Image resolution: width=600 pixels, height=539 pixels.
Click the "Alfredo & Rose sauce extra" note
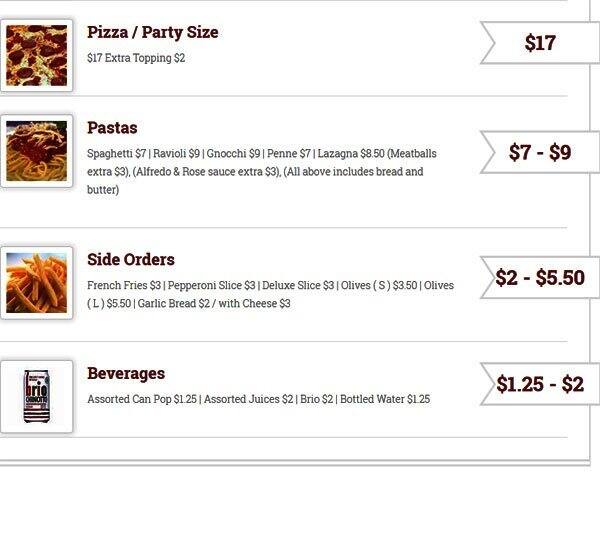(x=206, y=172)
